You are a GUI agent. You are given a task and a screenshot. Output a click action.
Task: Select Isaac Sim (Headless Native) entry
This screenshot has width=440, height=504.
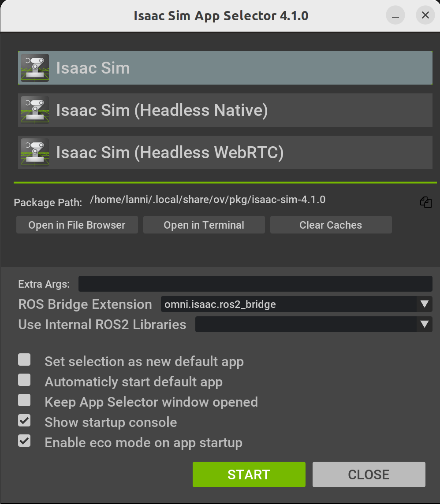(225, 110)
